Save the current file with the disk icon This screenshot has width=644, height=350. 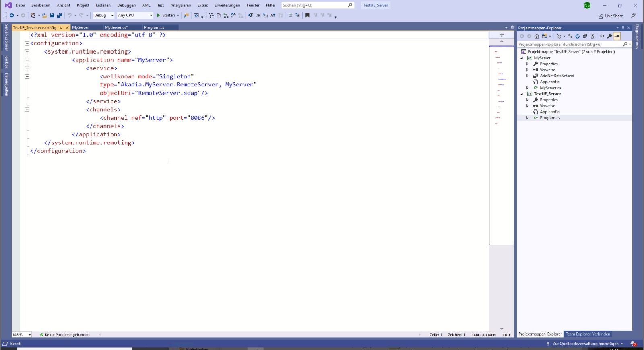click(x=52, y=15)
